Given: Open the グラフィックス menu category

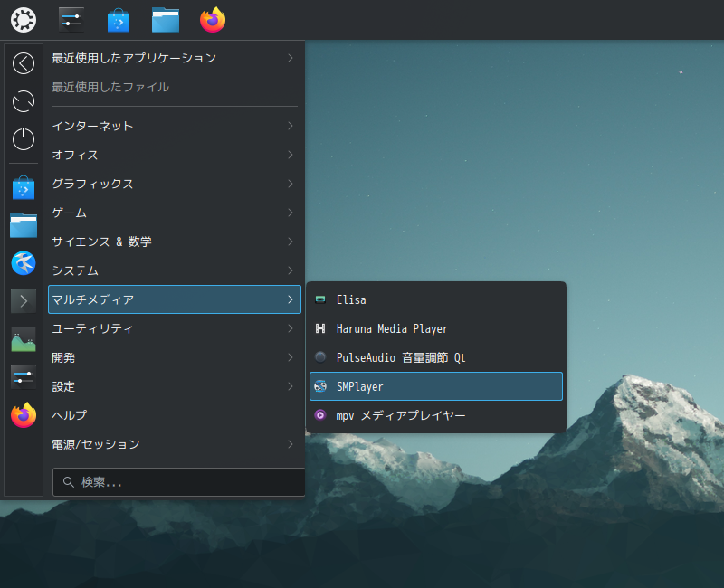Looking at the screenshot, I should point(175,184).
